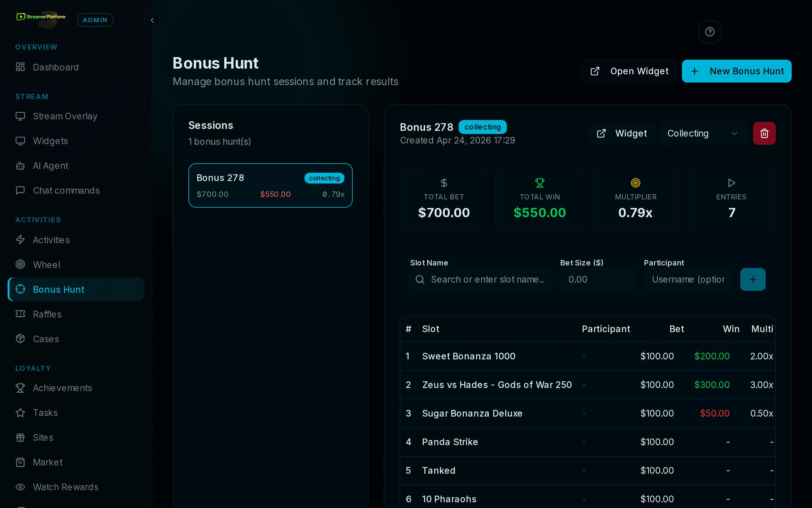Click the Dashboard grid icon
The height and width of the screenshot is (508, 812).
pos(21,67)
